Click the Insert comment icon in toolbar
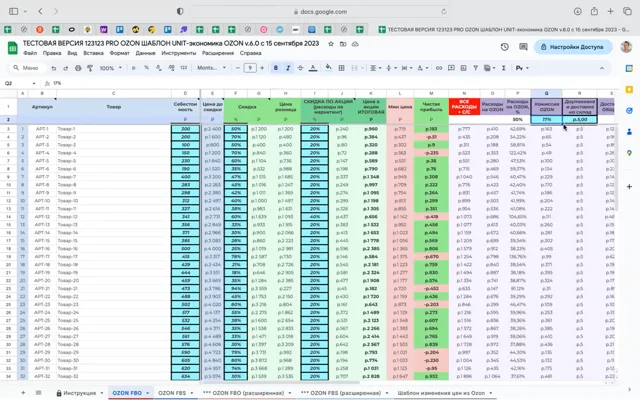640x400 pixels. 451,68
